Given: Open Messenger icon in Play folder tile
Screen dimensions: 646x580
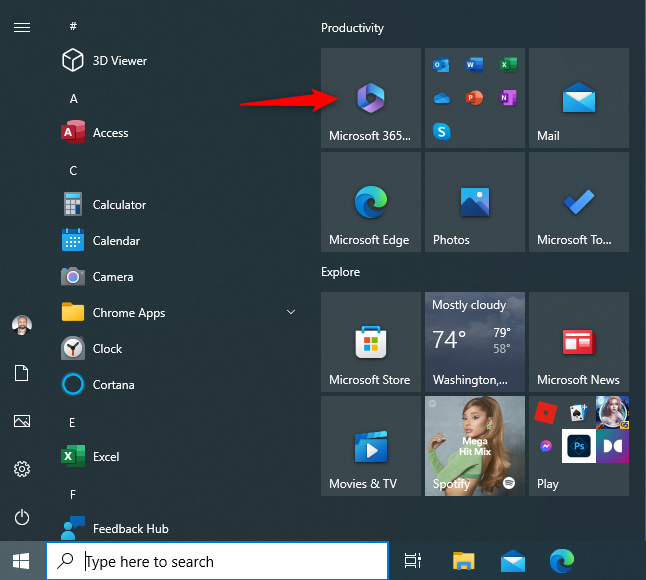Looking at the screenshot, I should tap(546, 446).
